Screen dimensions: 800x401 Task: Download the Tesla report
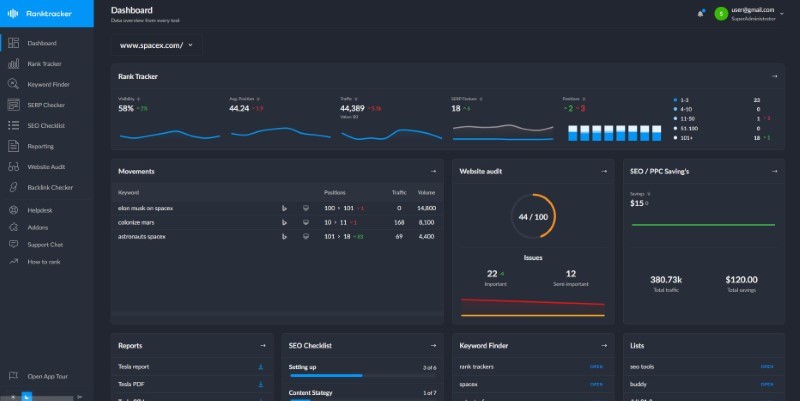click(x=261, y=367)
